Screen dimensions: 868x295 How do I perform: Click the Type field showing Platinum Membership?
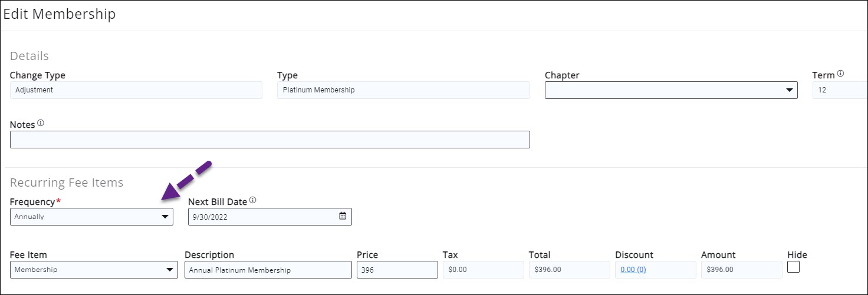coord(403,90)
